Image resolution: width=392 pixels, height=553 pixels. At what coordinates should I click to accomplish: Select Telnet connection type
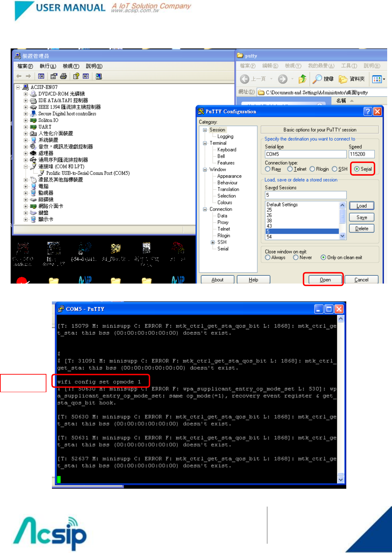coord(290,169)
